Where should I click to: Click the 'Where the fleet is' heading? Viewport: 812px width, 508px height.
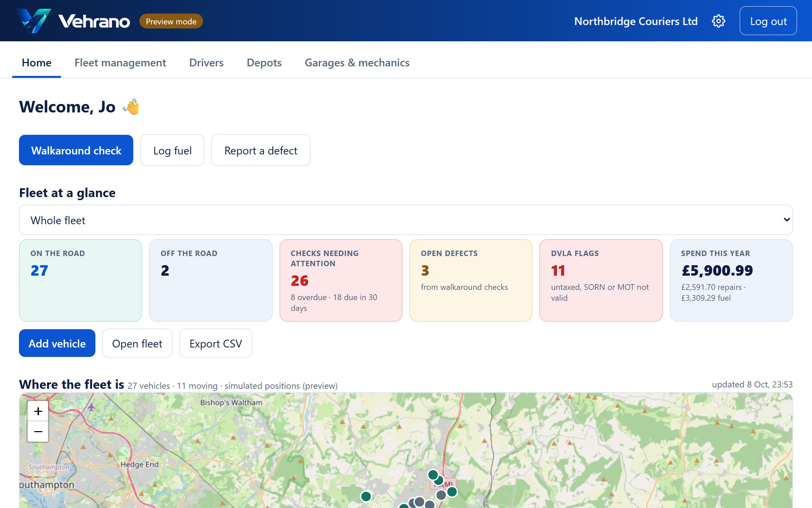pyautogui.click(x=71, y=384)
